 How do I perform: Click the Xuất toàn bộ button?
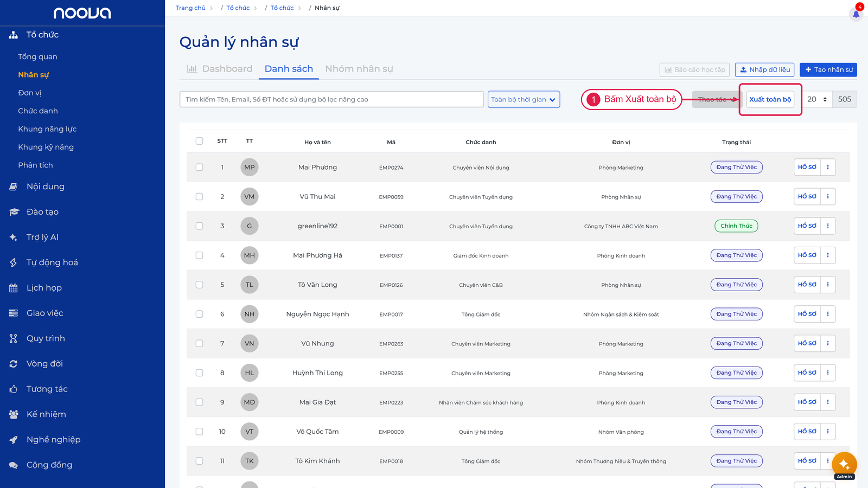pos(770,99)
